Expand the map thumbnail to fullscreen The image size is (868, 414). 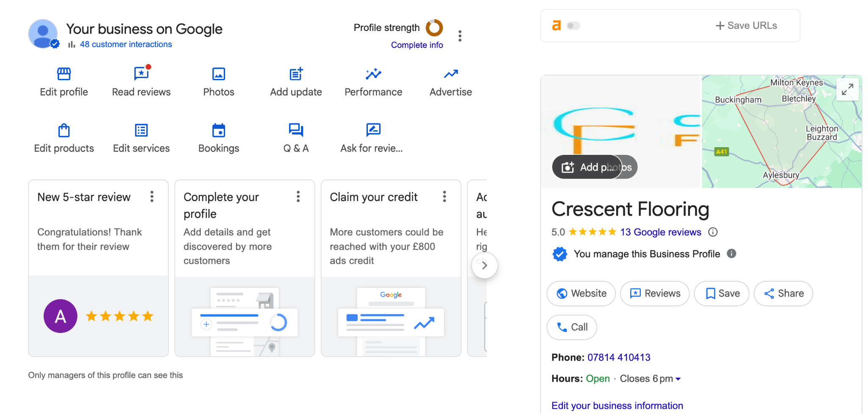tap(847, 89)
